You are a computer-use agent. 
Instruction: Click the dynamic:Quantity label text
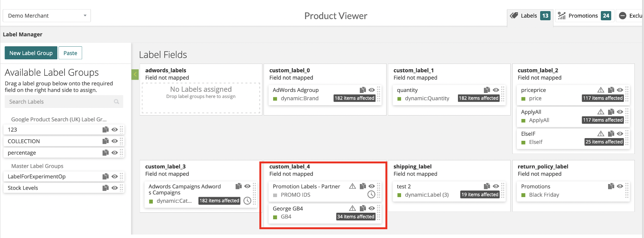[x=427, y=98]
